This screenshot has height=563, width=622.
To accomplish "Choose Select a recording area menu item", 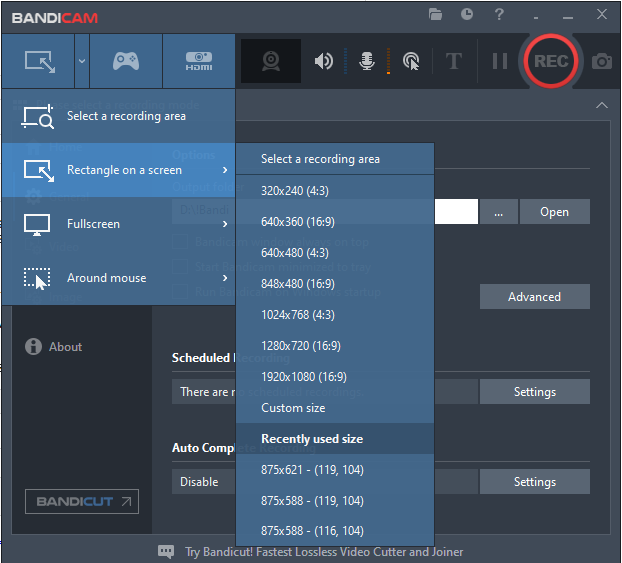I will tap(119, 116).
